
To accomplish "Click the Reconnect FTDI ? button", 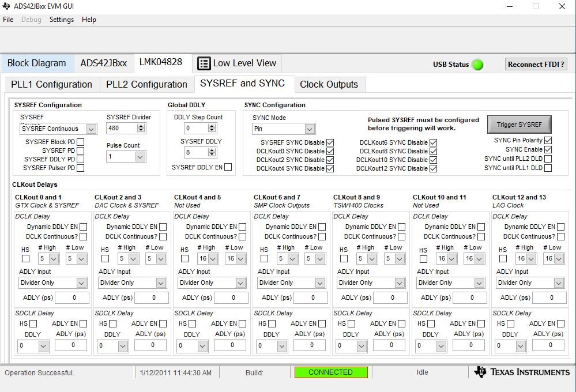I will pyautogui.click(x=536, y=65).
